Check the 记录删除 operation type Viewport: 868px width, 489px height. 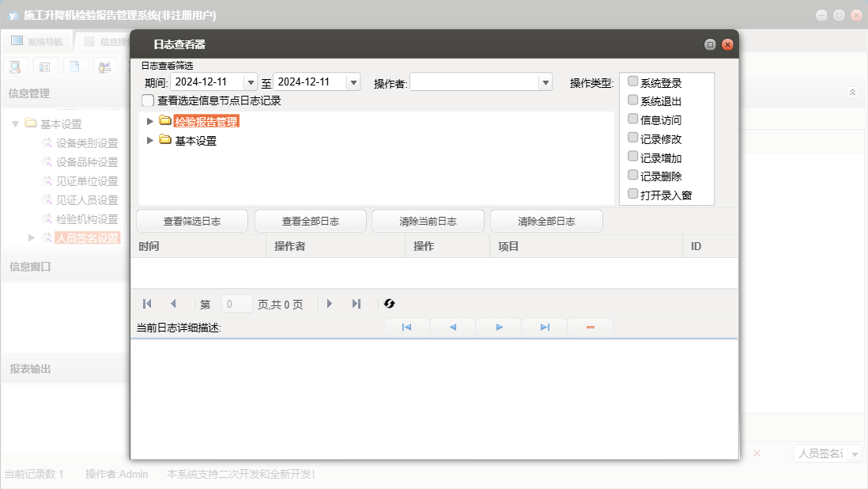click(x=632, y=176)
